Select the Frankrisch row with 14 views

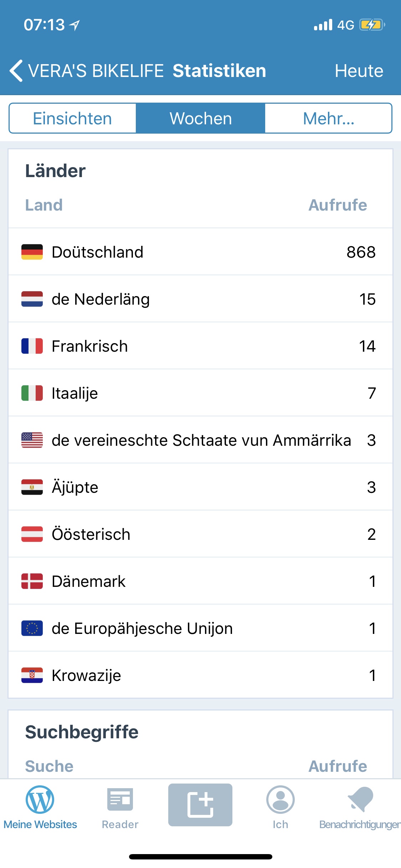click(200, 346)
